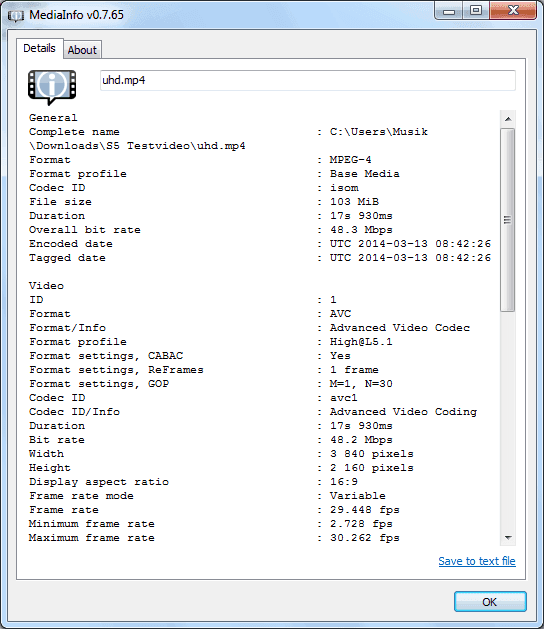Click the MediaInfo film strip info icon
This screenshot has width=544, height=629.
(x=52, y=87)
